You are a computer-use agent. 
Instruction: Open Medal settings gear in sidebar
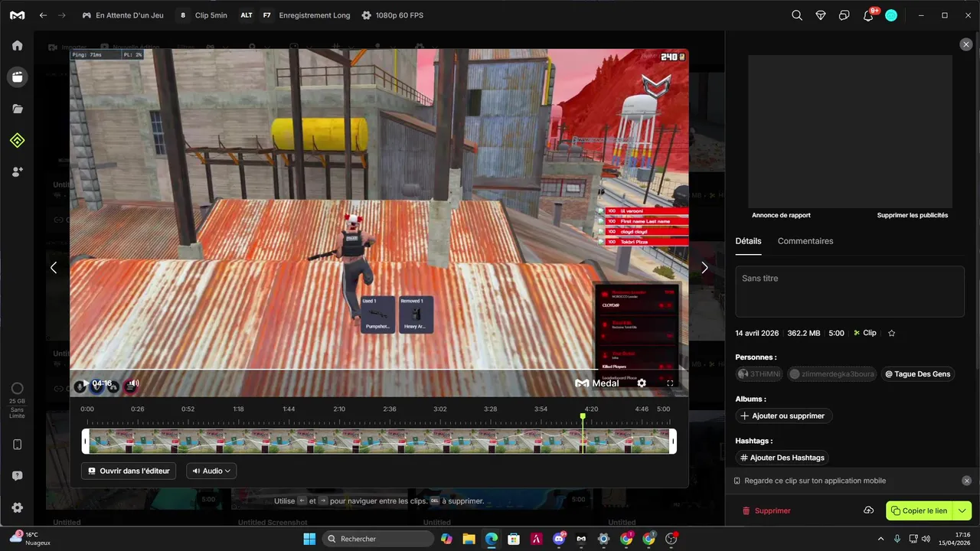tap(17, 507)
